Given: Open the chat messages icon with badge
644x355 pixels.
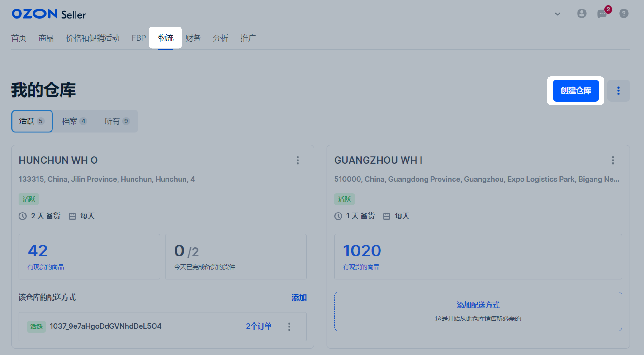Looking at the screenshot, I should 602,13.
